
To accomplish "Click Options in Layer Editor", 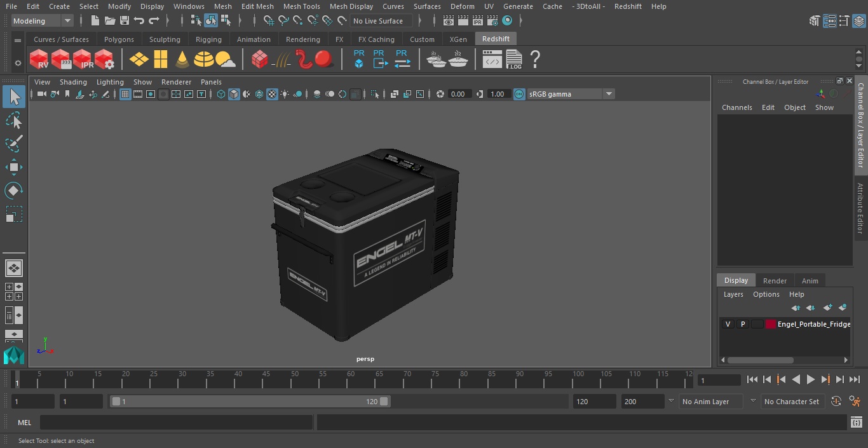I will click(x=766, y=294).
